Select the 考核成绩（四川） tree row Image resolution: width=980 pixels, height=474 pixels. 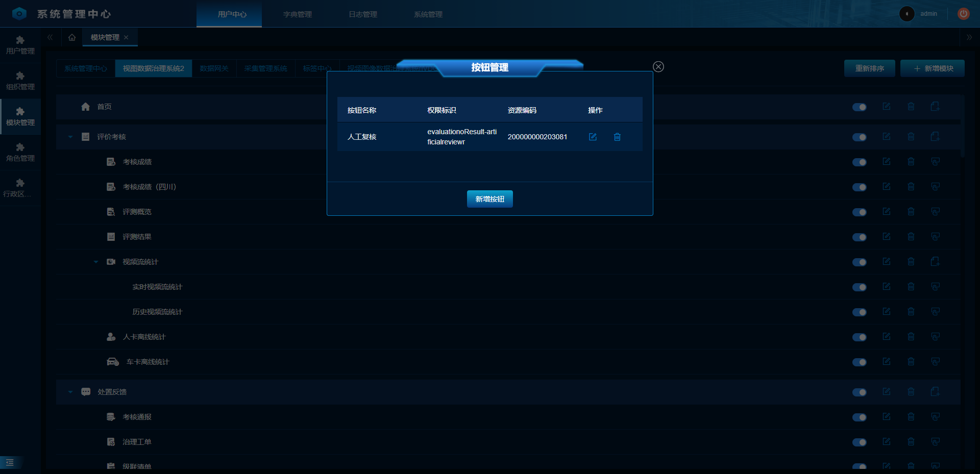tap(508, 187)
